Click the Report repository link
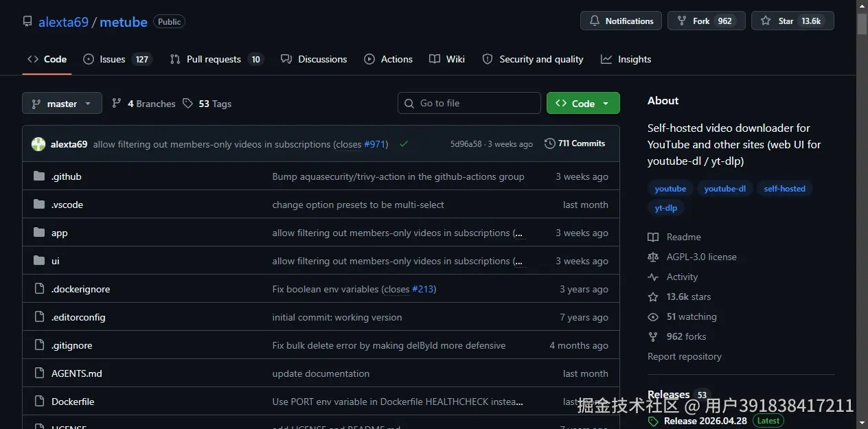 click(x=685, y=356)
